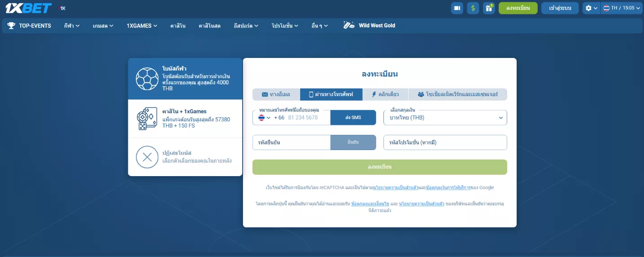
Task: Click the dollar payments icon
Action: [x=473, y=8]
